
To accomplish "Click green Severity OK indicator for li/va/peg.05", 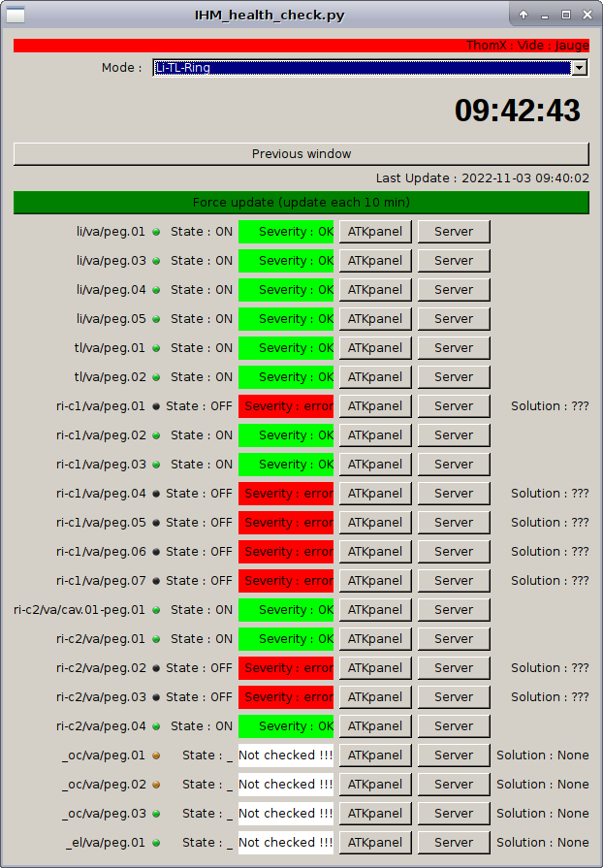I will click(x=286, y=319).
